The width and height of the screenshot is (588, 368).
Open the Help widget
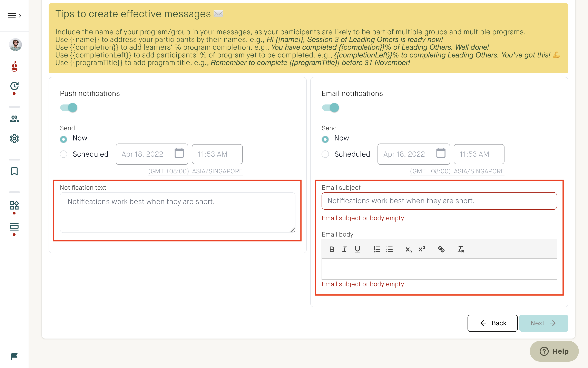(x=554, y=351)
